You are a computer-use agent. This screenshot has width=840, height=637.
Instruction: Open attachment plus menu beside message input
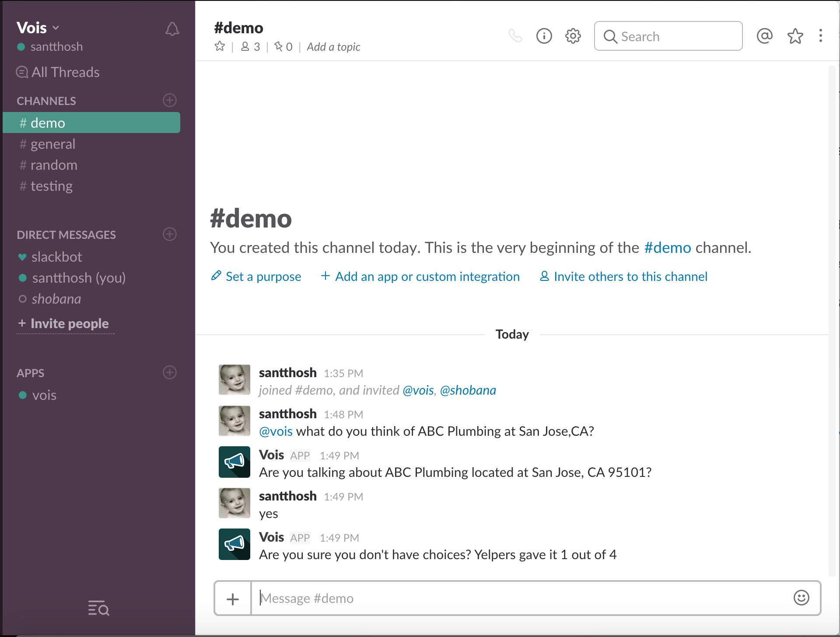[x=233, y=598]
